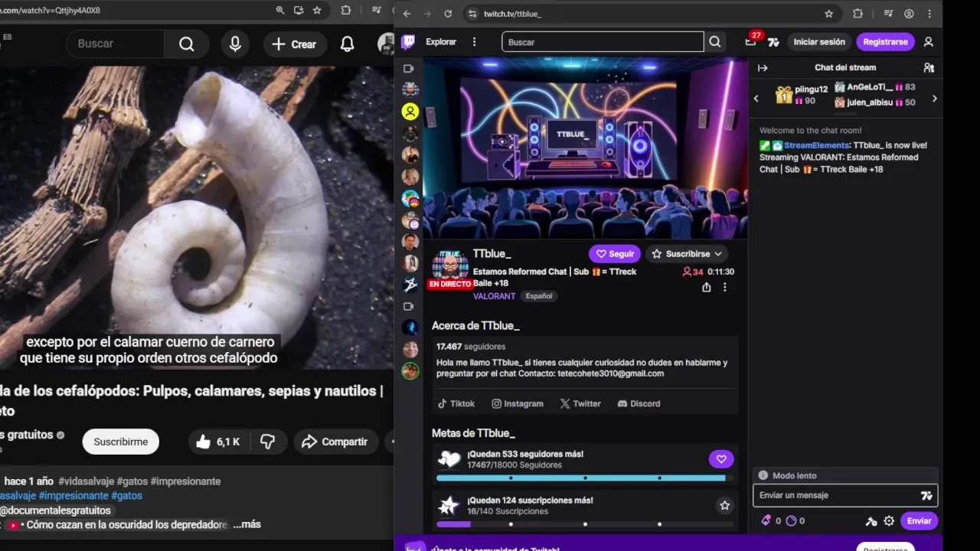Viewport: 980px width, 551px height.
Task: Click Iniciar sesión button on Twitch
Action: coord(819,42)
